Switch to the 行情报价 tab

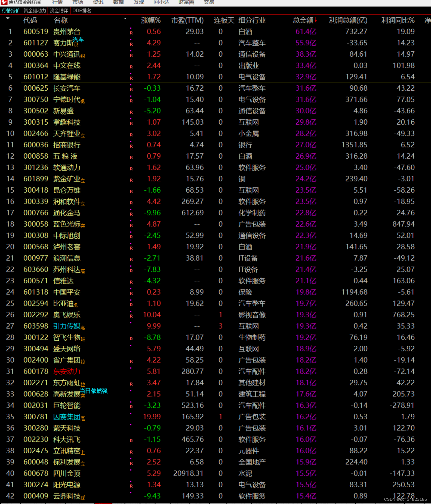11,11
